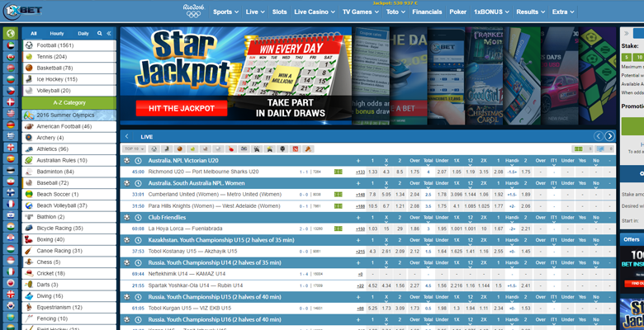Filter by USA flag icon
Screen dimensions: 644x330
pyautogui.click(x=10, y=114)
